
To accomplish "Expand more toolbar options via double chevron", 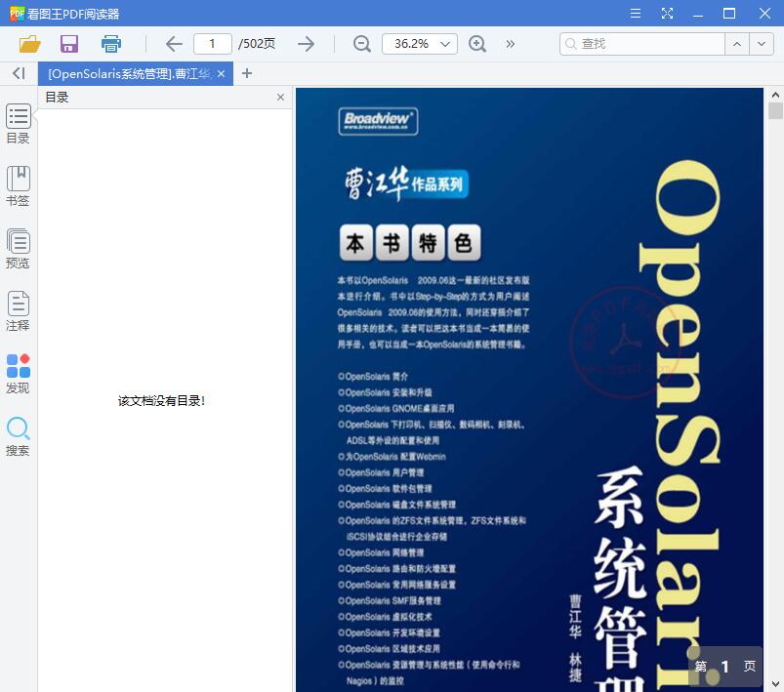I will click(x=510, y=44).
